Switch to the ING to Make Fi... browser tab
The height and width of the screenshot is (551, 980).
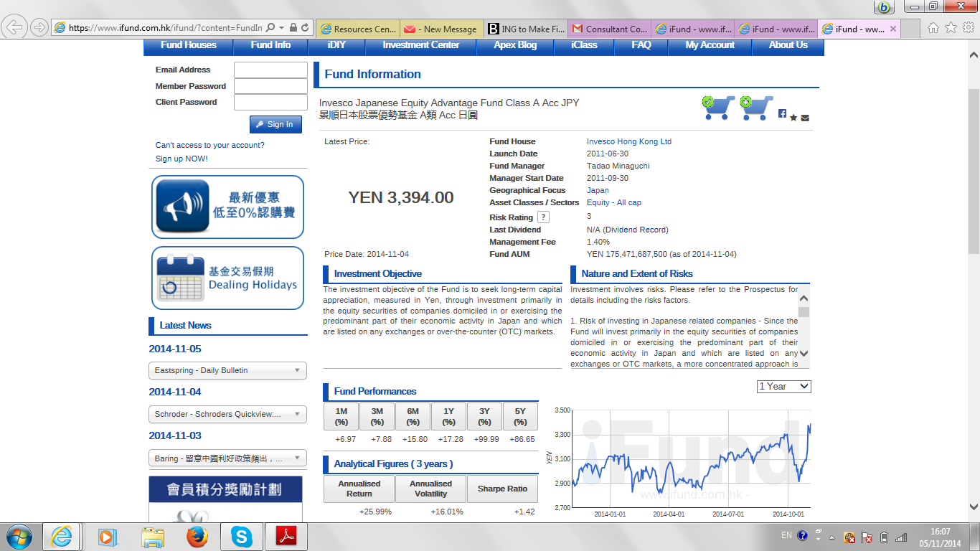pyautogui.click(x=526, y=29)
